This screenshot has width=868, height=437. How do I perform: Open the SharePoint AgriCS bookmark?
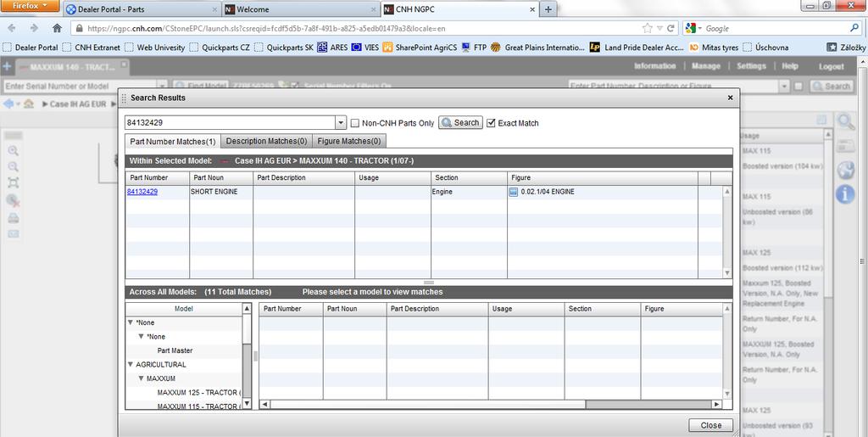420,48
